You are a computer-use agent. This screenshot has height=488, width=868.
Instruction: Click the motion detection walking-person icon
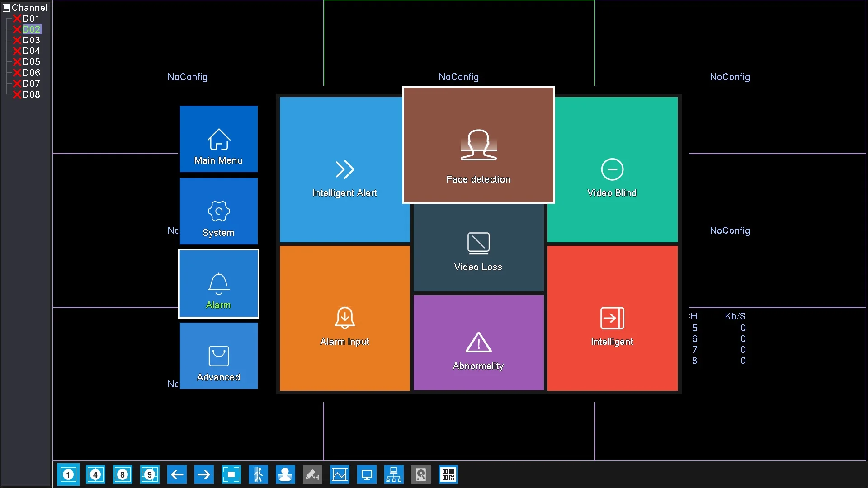pos(258,474)
